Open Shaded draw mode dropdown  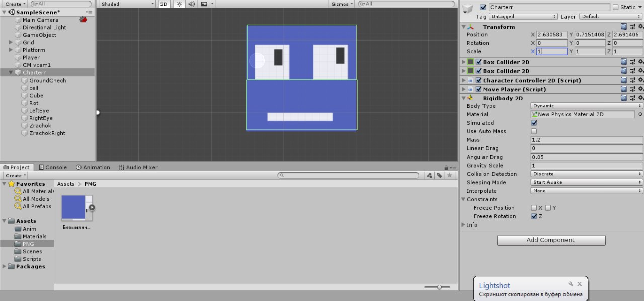point(127,4)
